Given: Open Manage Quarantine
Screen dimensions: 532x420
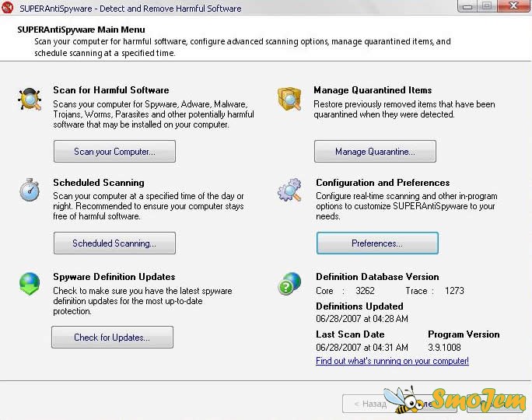Looking at the screenshot, I should [375, 152].
